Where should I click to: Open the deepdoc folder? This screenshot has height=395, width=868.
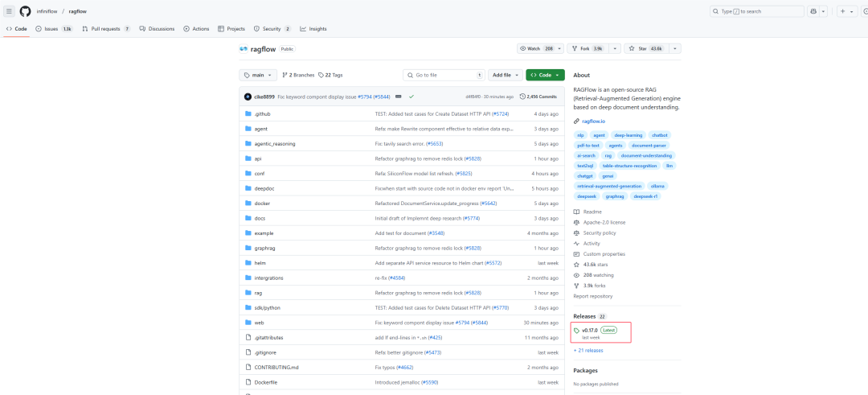point(264,188)
